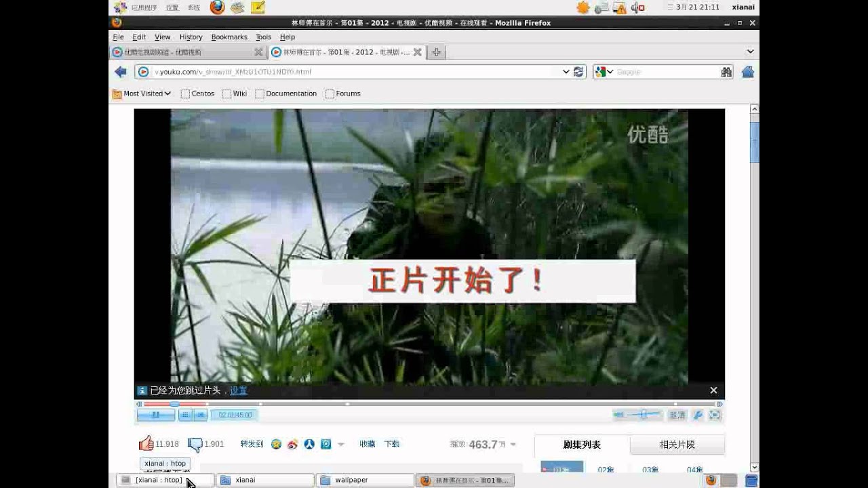Open the note editor panel launcher
The height and width of the screenshot is (488, 868).
click(x=258, y=7)
